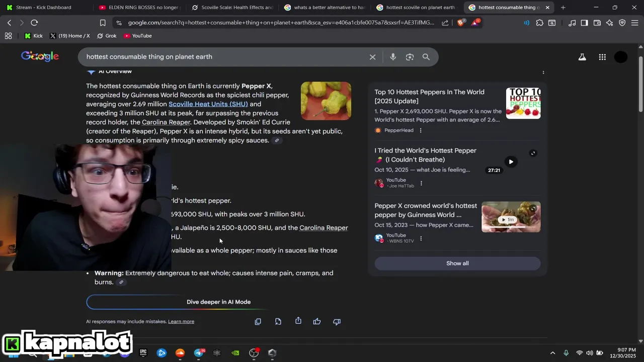Open the playlist music-note icon
The width and height of the screenshot is (644, 362).
click(572, 23)
